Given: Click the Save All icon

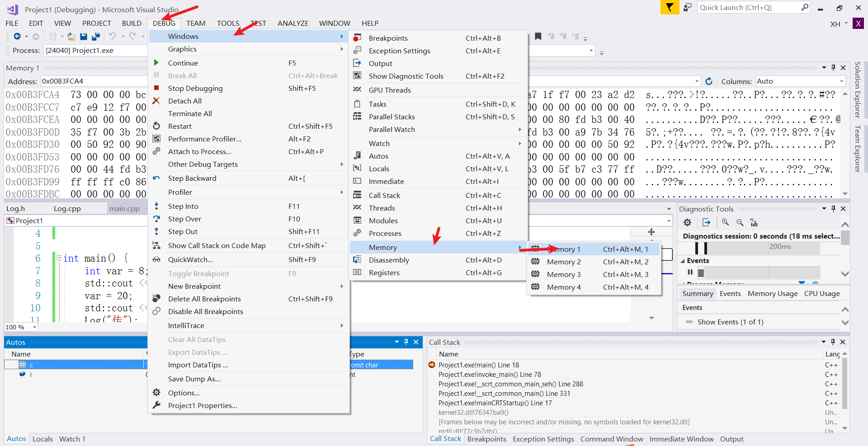Looking at the screenshot, I should point(96,36).
